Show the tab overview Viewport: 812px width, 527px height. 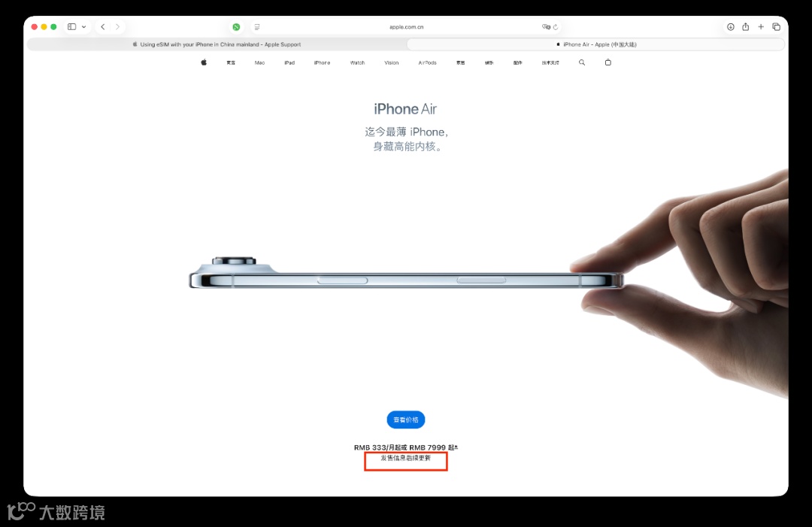coord(776,27)
